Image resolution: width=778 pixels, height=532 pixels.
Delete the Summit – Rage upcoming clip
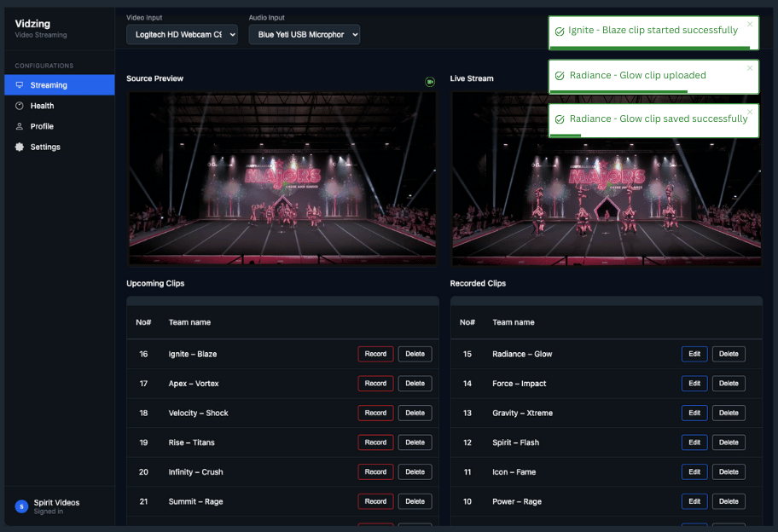(x=415, y=501)
